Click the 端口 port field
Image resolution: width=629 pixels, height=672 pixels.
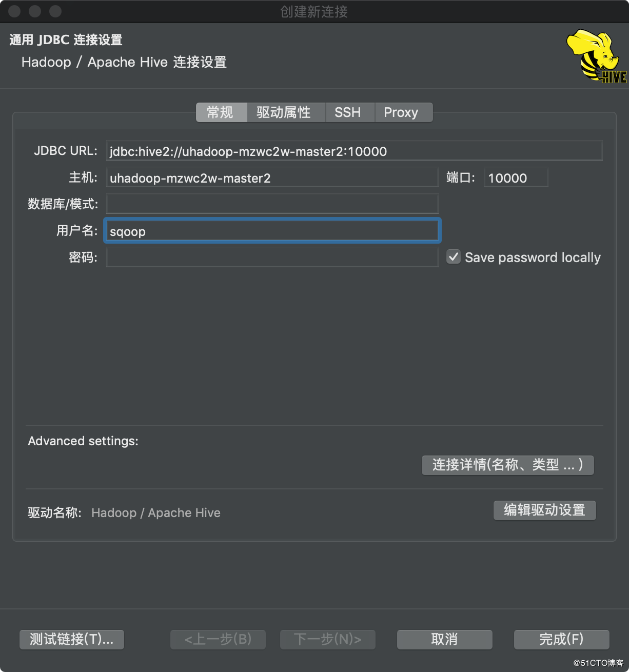click(516, 177)
